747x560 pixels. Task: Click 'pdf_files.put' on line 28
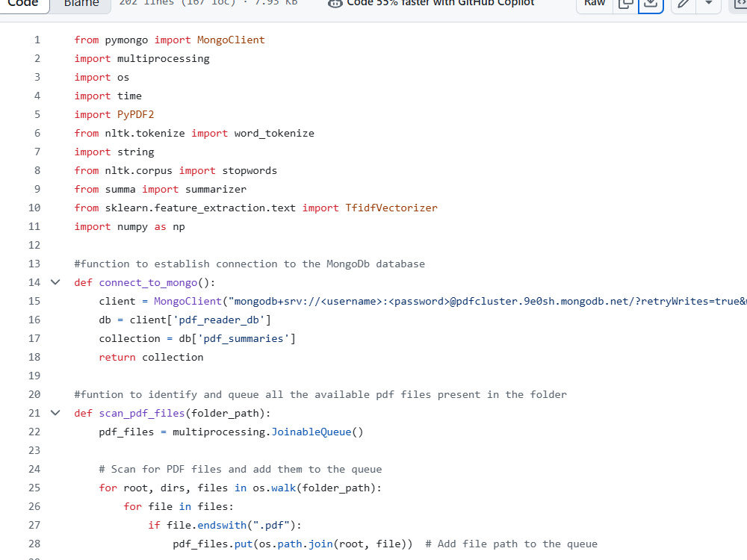212,544
